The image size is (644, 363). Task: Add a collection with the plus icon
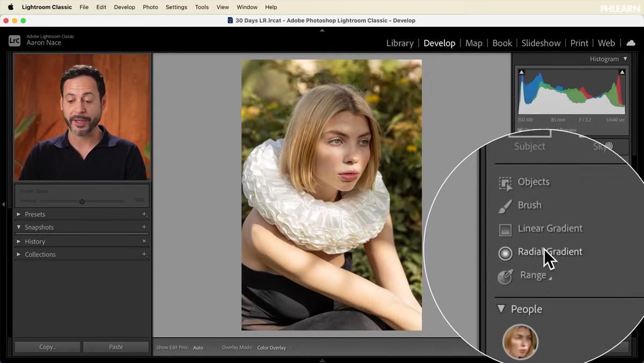tap(144, 255)
